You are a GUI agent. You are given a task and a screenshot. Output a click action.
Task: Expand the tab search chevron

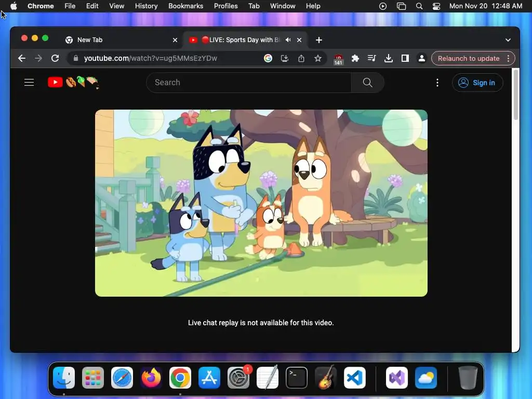[508, 39]
